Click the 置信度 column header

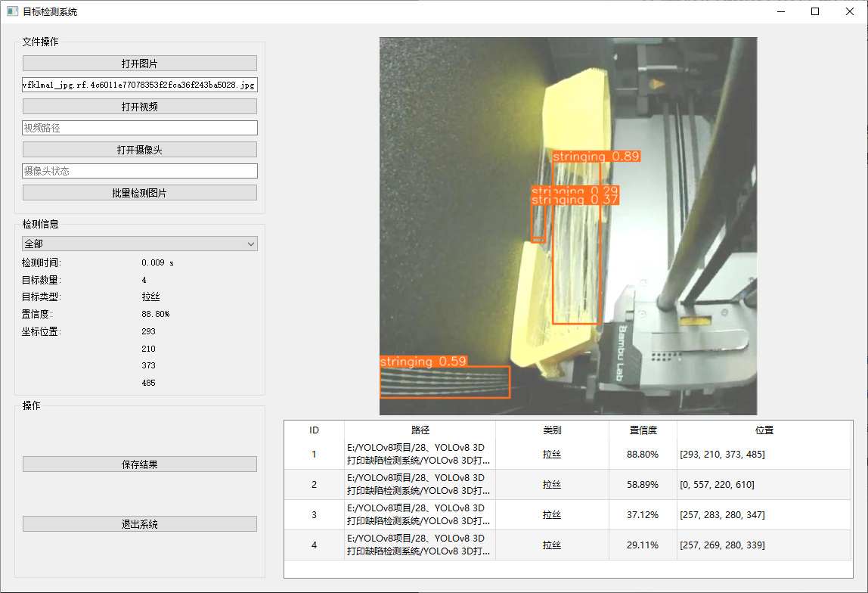643,430
